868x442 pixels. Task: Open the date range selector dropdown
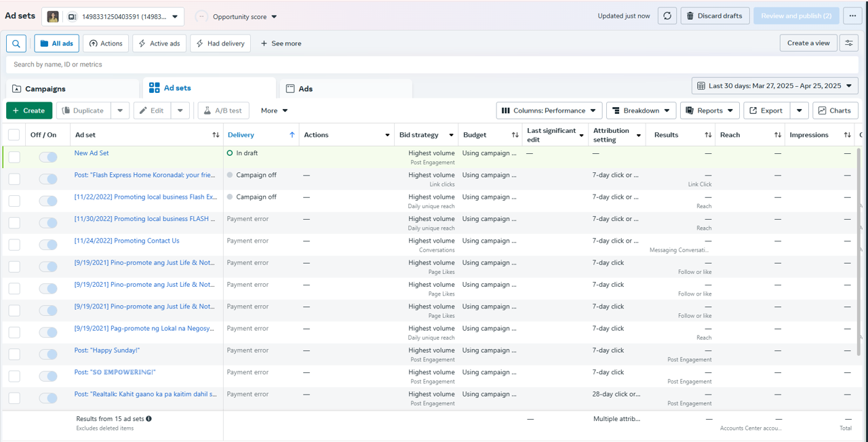click(774, 86)
